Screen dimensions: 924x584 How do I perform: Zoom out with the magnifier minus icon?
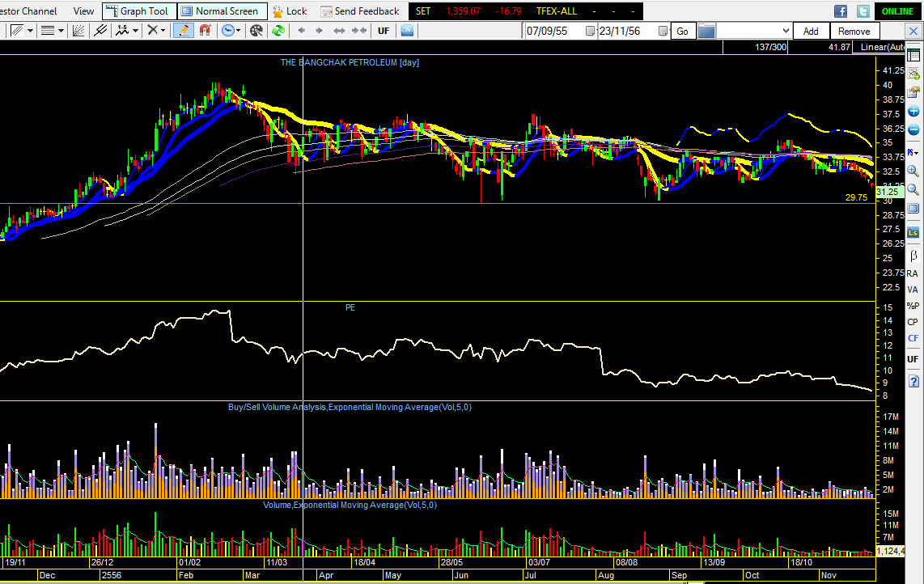click(913, 190)
